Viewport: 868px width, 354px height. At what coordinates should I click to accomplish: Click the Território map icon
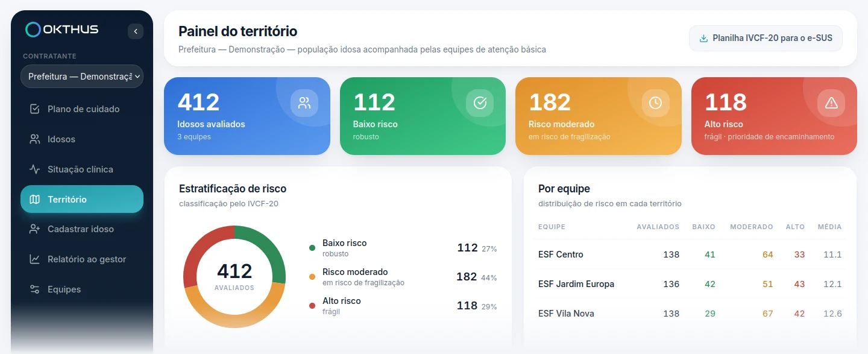(x=35, y=199)
